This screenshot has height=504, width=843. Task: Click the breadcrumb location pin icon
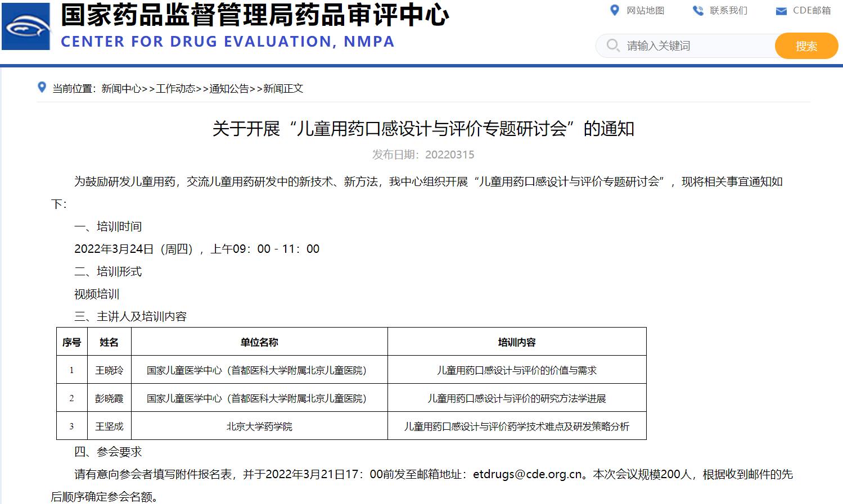pos(42,88)
